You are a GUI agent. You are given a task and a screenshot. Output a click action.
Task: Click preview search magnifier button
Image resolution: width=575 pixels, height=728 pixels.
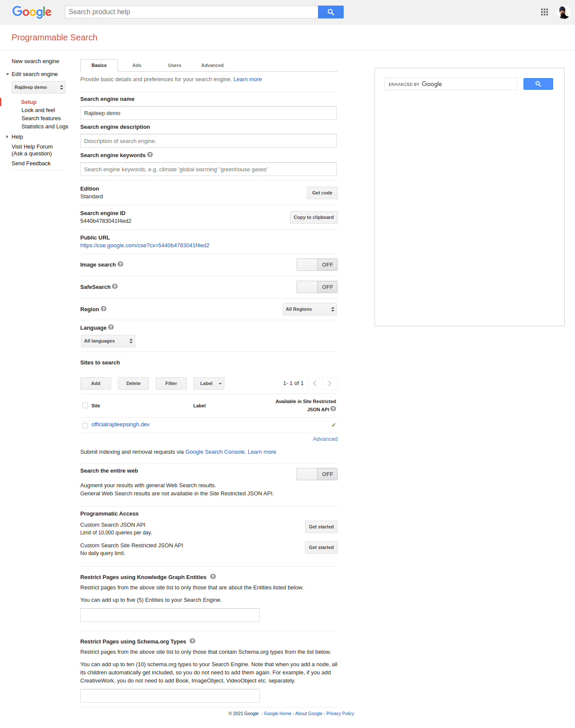point(538,84)
